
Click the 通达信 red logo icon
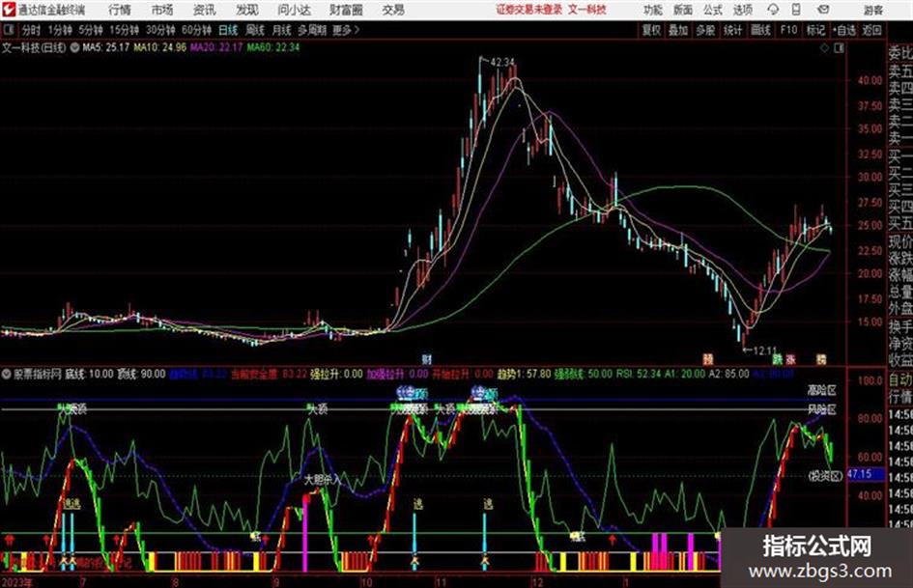click(x=9, y=10)
